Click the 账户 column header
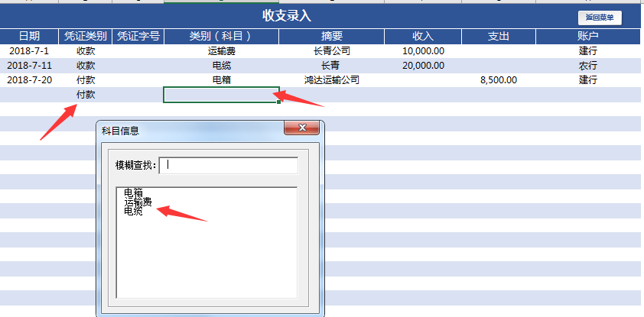Viewport: 644px width, 317px height. click(587, 37)
